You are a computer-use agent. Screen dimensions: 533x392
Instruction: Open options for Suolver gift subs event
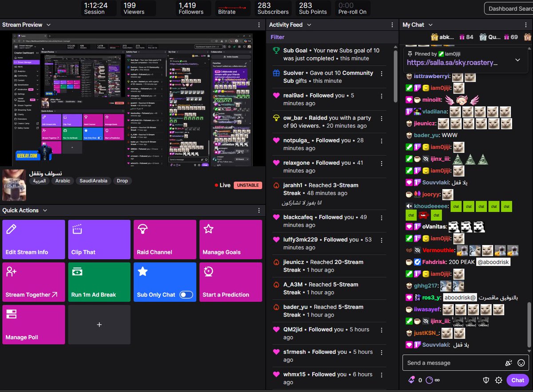382,74
